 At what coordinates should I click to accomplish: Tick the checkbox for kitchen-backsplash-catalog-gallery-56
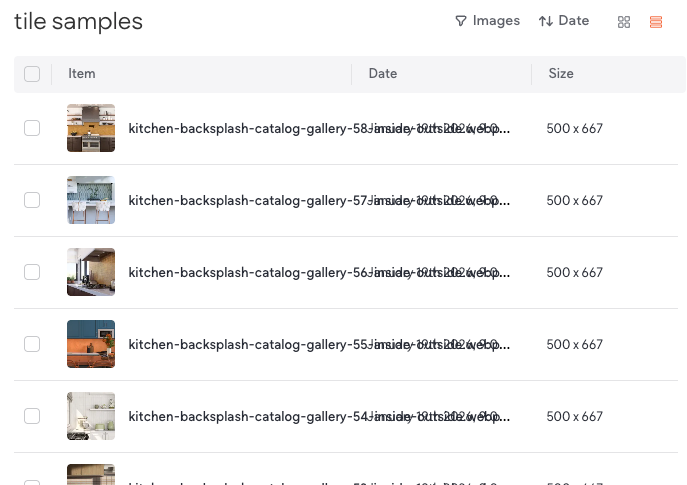[32, 272]
